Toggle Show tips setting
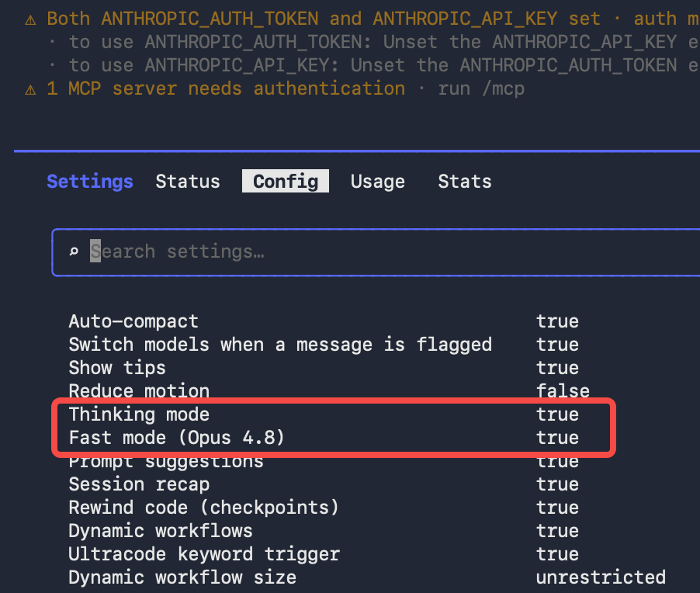This screenshot has width=700, height=593. click(324, 368)
